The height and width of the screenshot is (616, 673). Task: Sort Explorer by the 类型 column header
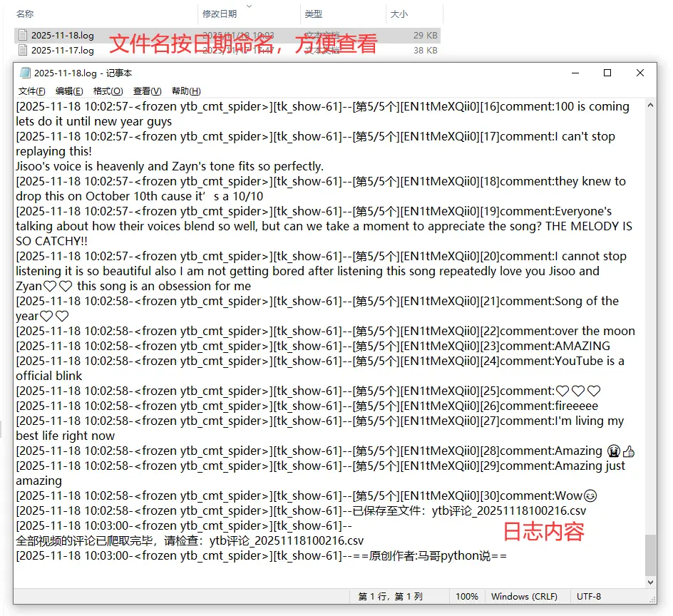[x=313, y=14]
